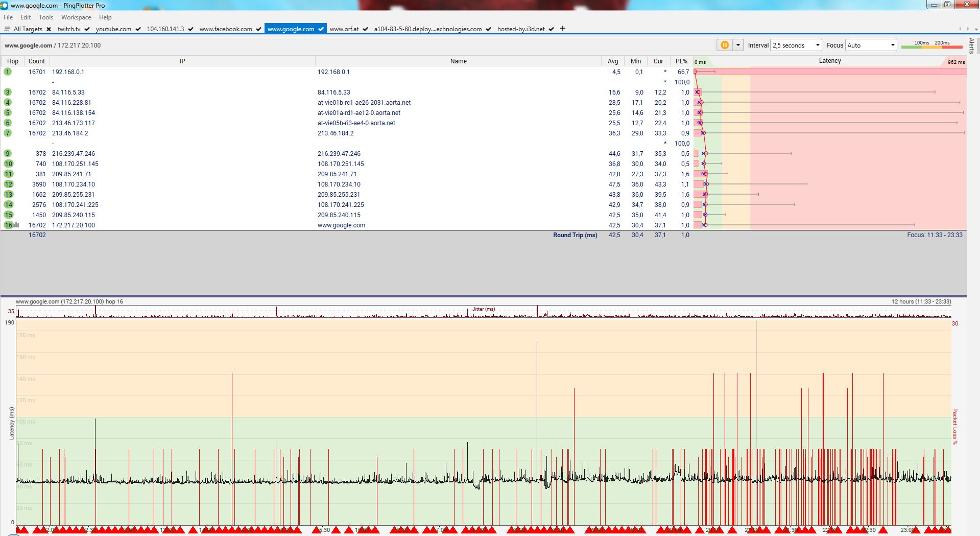Sort by the PL% column header
The image size is (980, 536).
coord(681,61)
